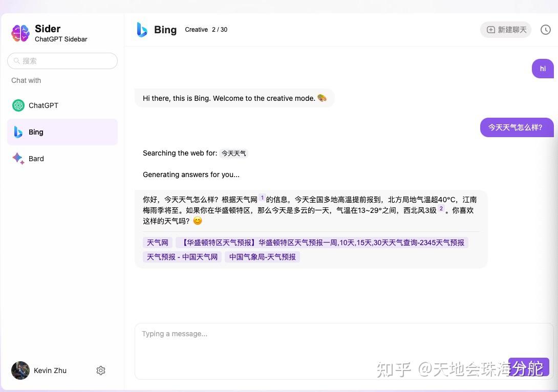Start a new chat with 新建聊天
This screenshot has height=392, width=558.
[x=506, y=29]
